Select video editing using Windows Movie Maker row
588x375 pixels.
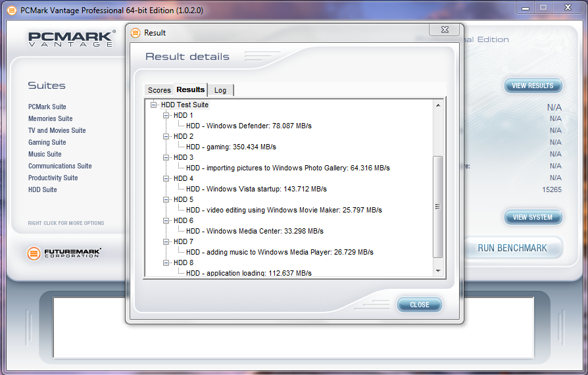pyautogui.click(x=284, y=210)
